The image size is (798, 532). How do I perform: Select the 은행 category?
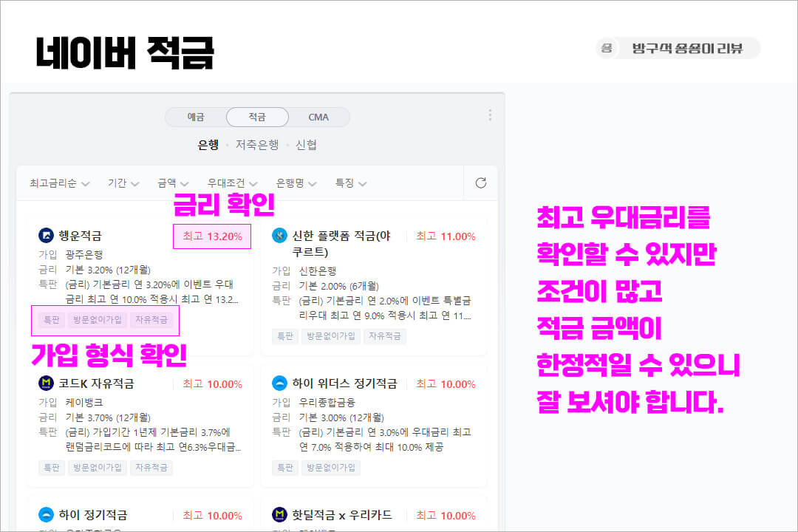208,145
